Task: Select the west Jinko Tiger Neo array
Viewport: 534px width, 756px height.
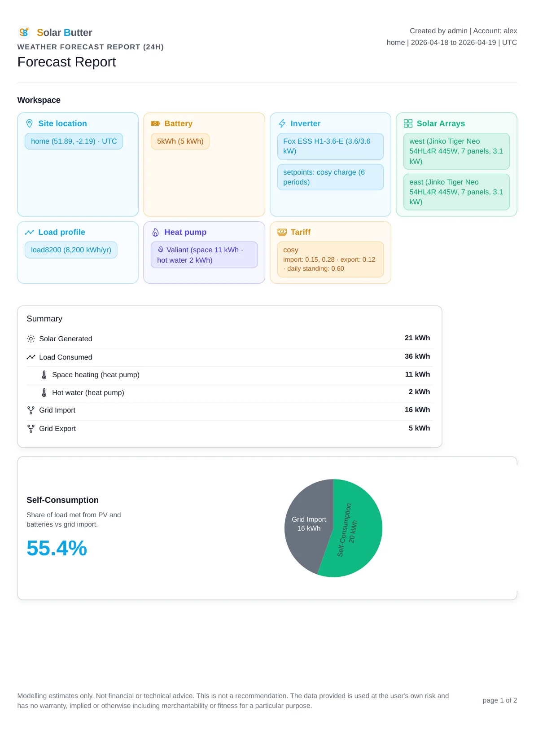Action: coord(456,151)
